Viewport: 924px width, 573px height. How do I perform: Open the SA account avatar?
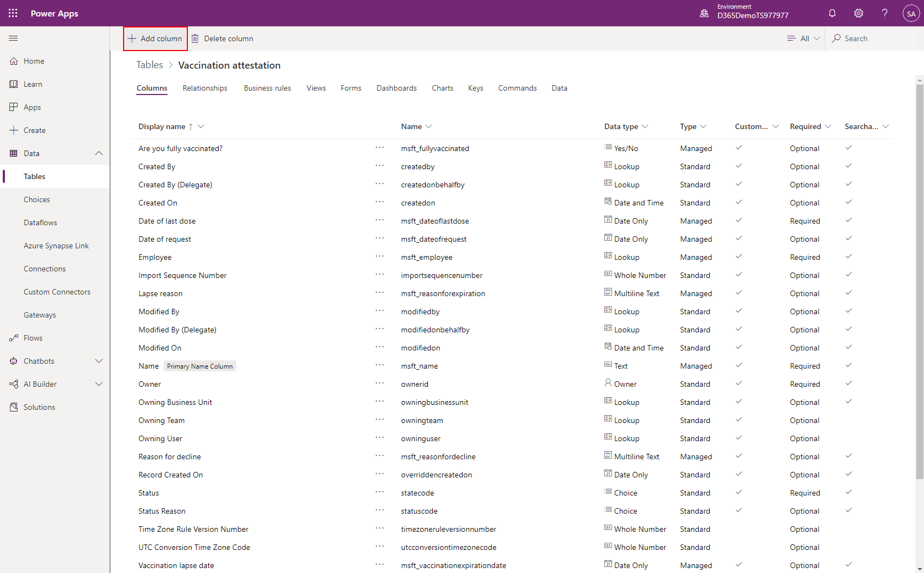click(x=911, y=14)
